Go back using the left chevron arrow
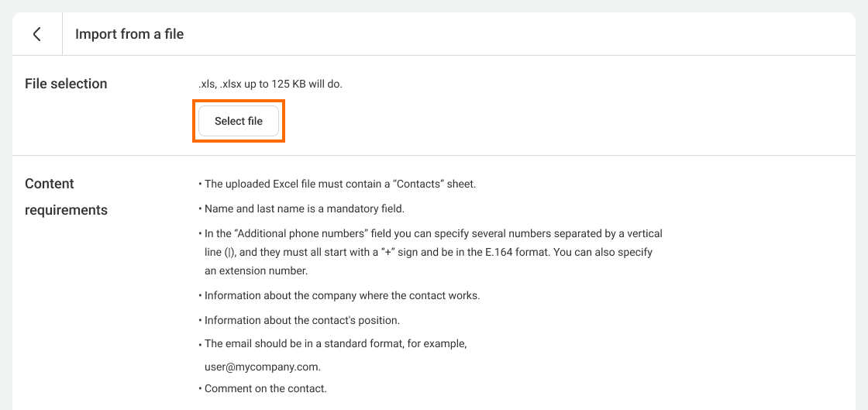This screenshot has width=868, height=410. [37, 34]
